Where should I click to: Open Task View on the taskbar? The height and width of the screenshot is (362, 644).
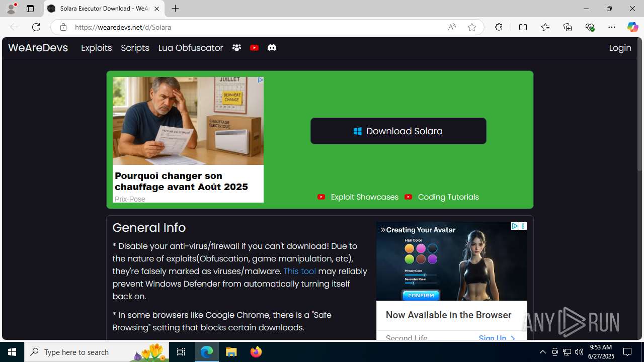(181, 352)
